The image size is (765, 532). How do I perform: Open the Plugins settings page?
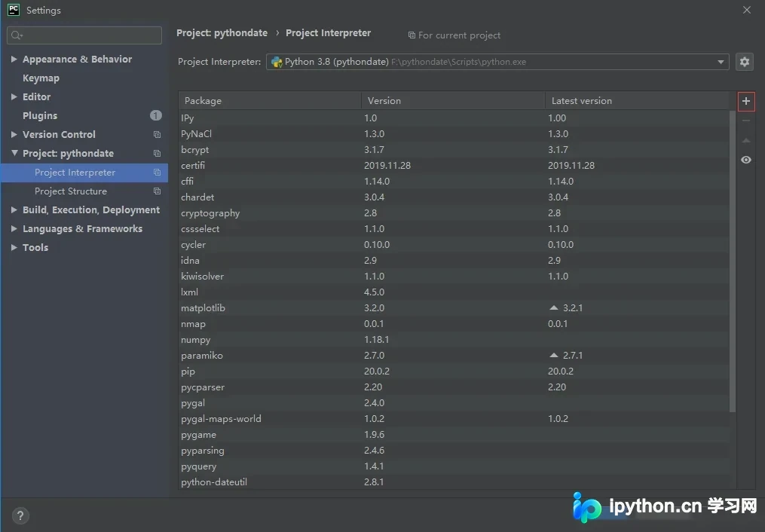pyautogui.click(x=40, y=115)
